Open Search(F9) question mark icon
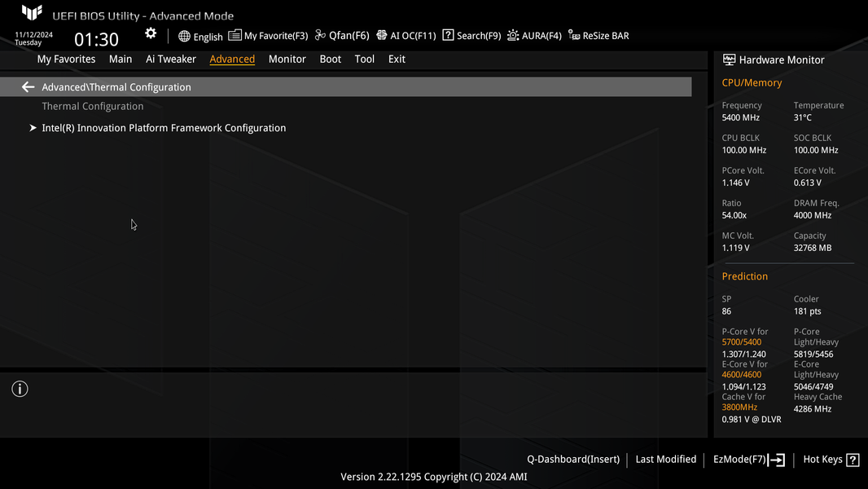 [x=448, y=35]
